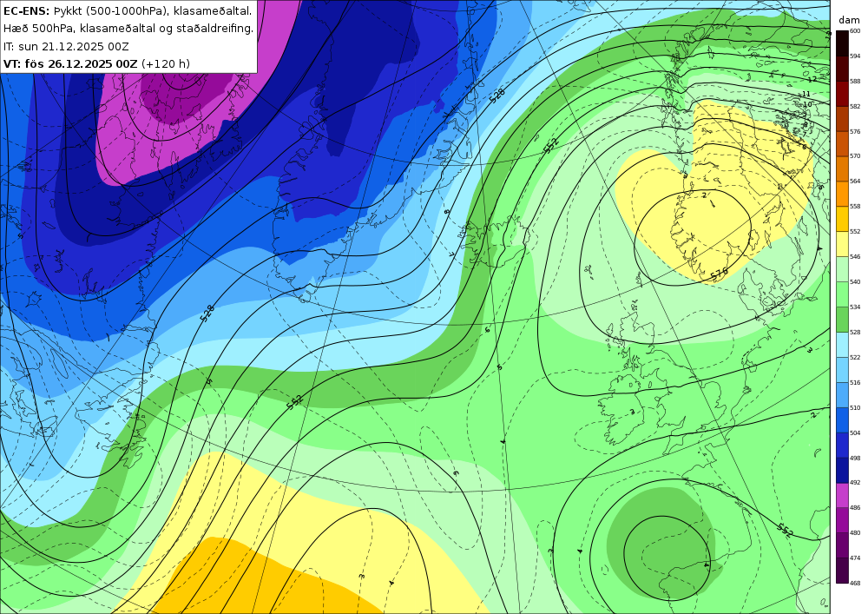Click the 'dam' unit label above colorbar

849,20
